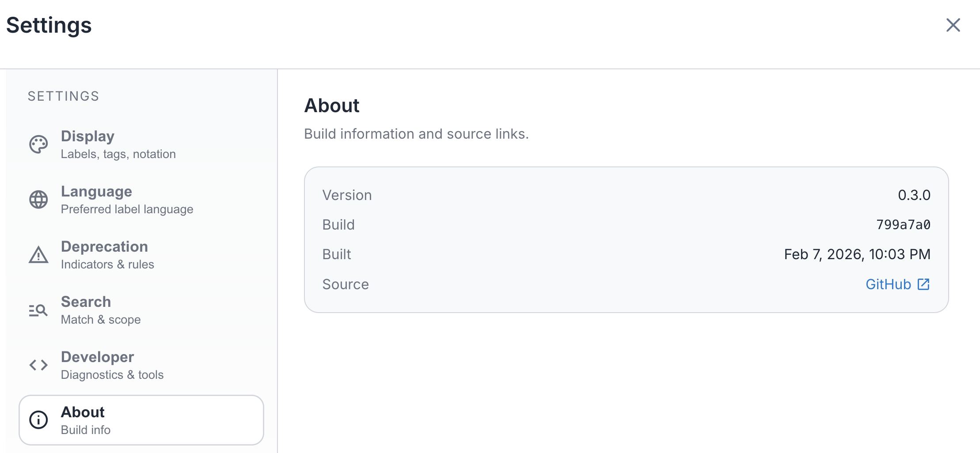The width and height of the screenshot is (980, 453).
Task: Open the Search settings section
Action: [x=86, y=302]
